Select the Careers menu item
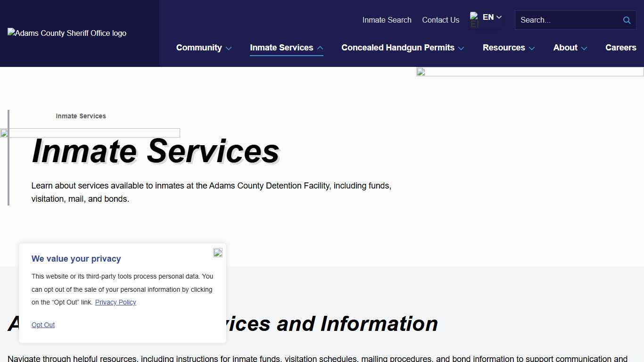The height and width of the screenshot is (362, 644). (621, 48)
